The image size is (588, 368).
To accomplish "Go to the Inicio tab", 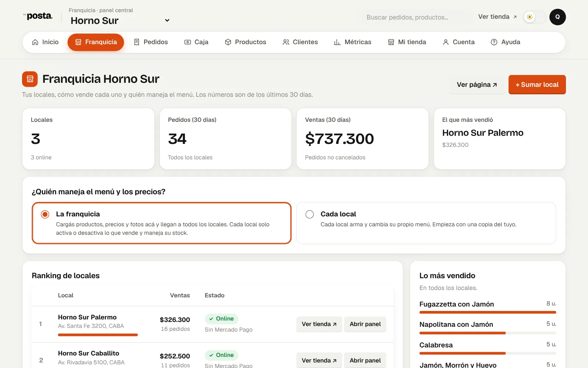I will click(45, 42).
